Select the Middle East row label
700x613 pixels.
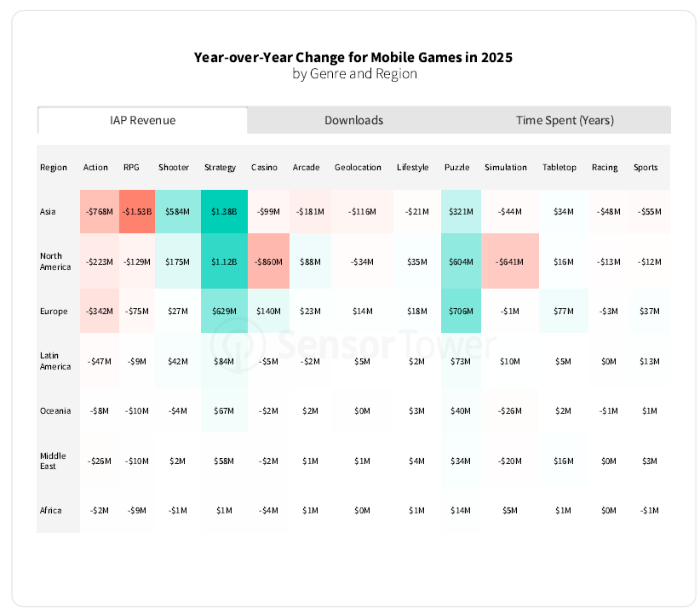pos(53,461)
